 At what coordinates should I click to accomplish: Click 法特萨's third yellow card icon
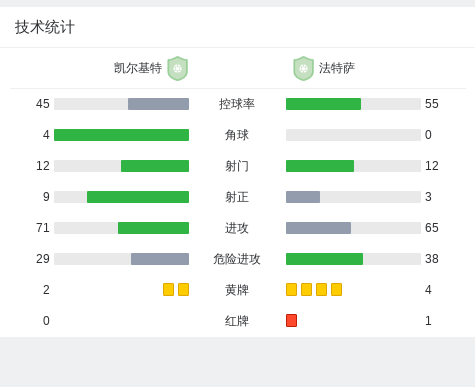321,290
